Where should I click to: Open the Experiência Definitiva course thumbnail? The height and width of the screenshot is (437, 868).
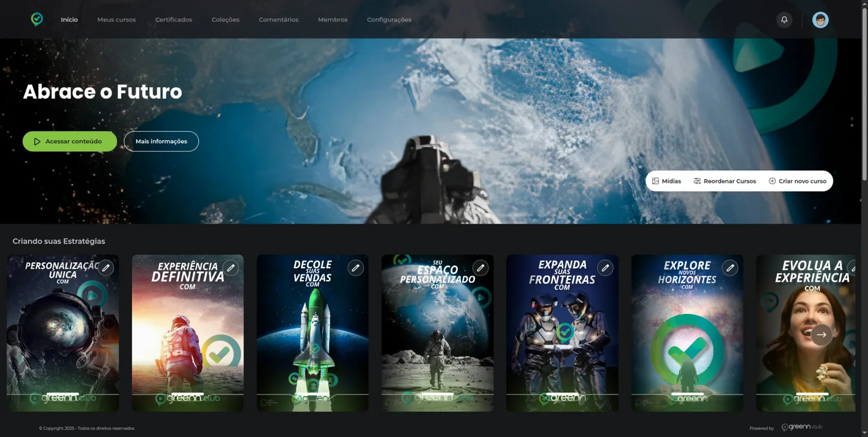click(188, 333)
